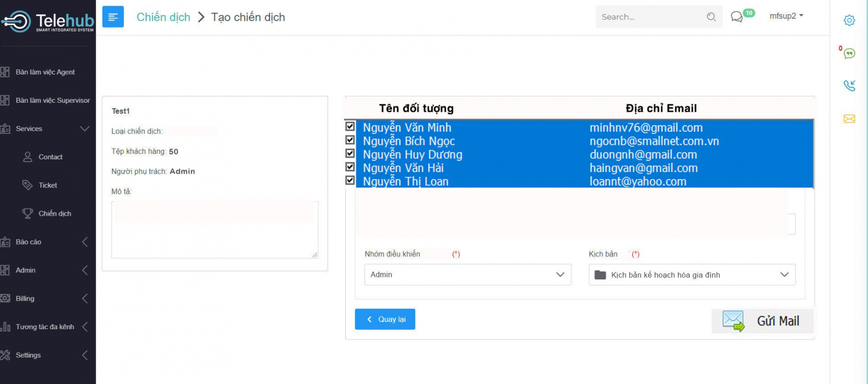Viewport: 868px width, 384px height.
Task: Toggle the Nguyễn Bích Ngọc checkbox
Action: pyautogui.click(x=350, y=140)
